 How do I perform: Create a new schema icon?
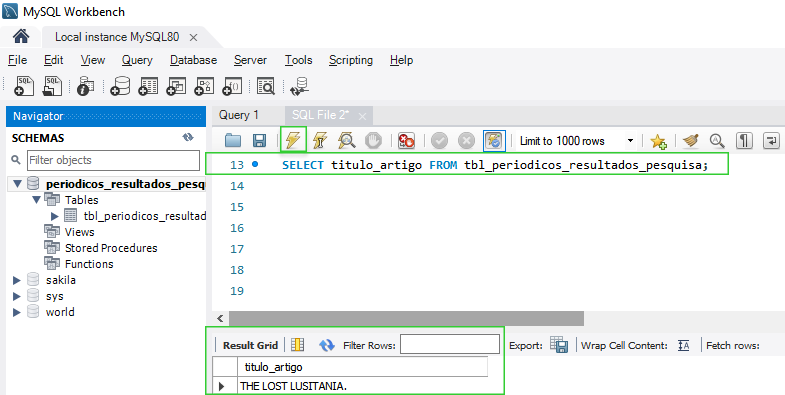tap(120, 86)
